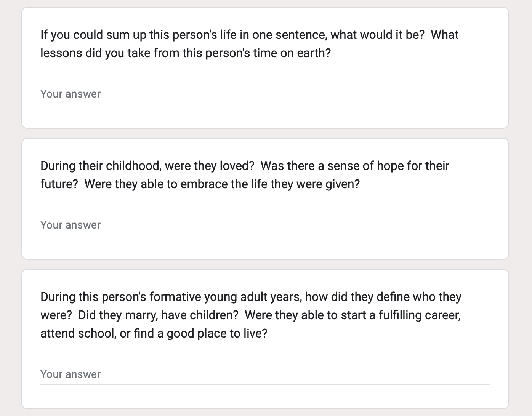Click the line 'attend school, or find a good place'
This screenshot has width=532, height=416.
(x=154, y=333)
